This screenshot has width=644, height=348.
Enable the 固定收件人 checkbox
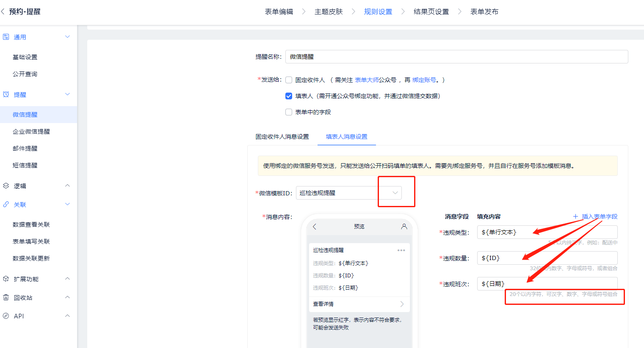point(289,80)
